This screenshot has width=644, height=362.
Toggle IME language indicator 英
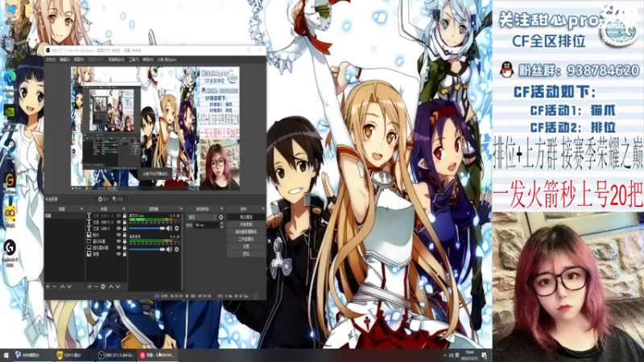pos(456,355)
